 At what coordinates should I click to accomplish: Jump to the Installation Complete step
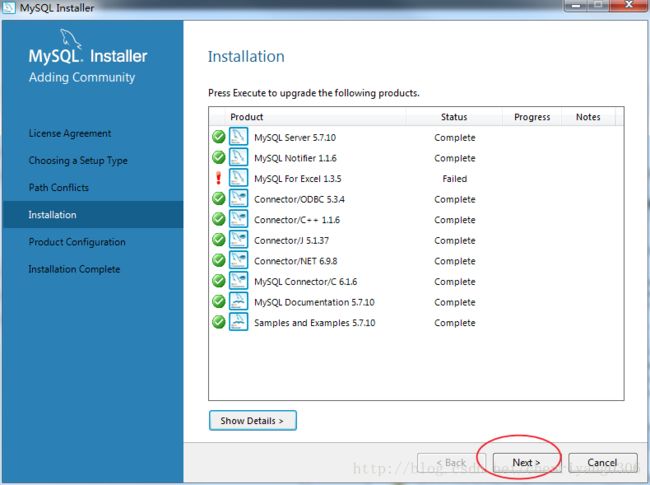click(74, 269)
